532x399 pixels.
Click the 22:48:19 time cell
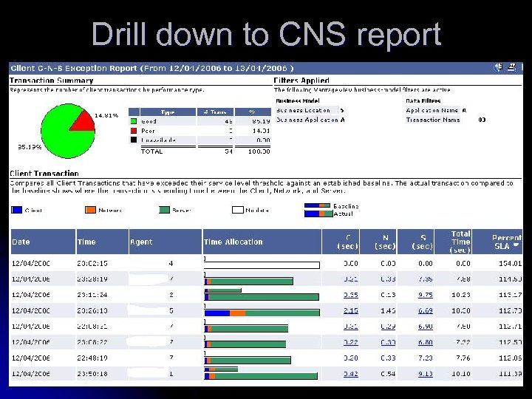click(92, 358)
